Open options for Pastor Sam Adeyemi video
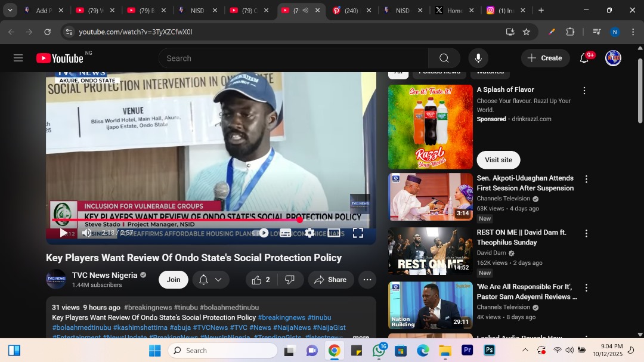The width and height of the screenshot is (644, 362). (586, 287)
